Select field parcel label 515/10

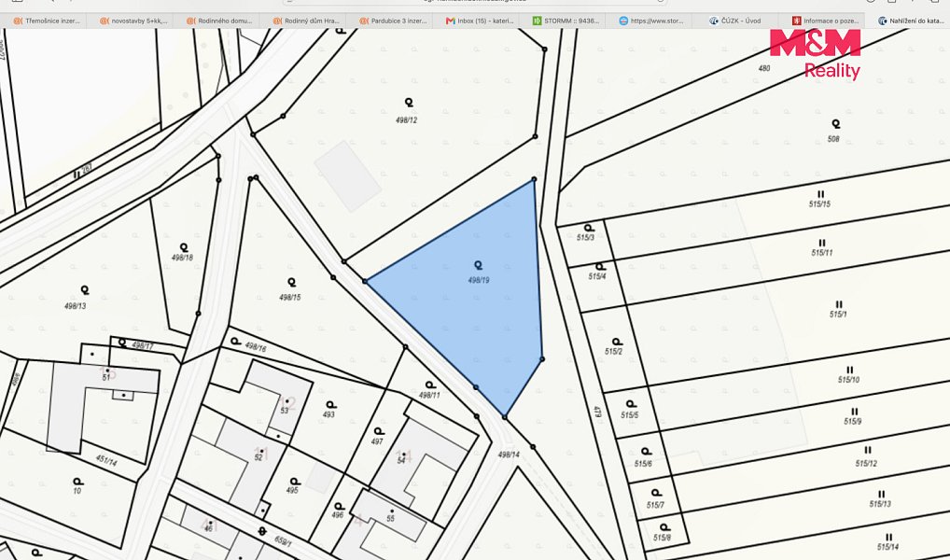point(849,380)
